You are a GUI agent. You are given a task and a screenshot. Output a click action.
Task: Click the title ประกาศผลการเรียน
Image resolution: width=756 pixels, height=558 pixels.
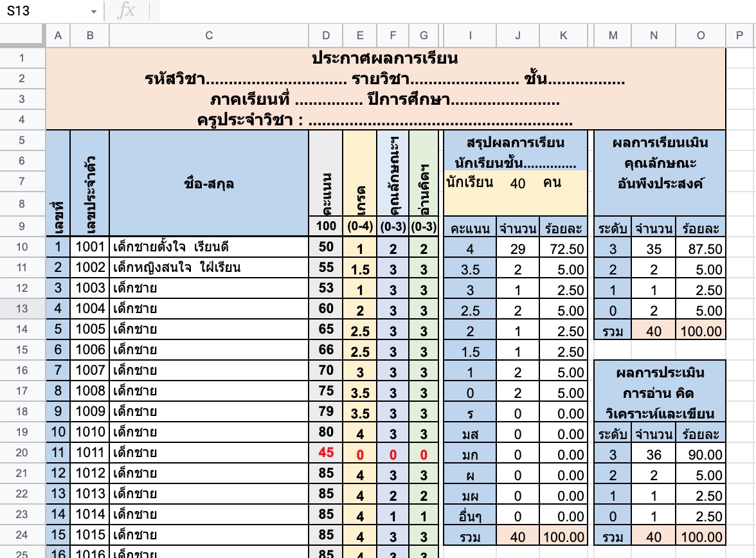tap(385, 58)
